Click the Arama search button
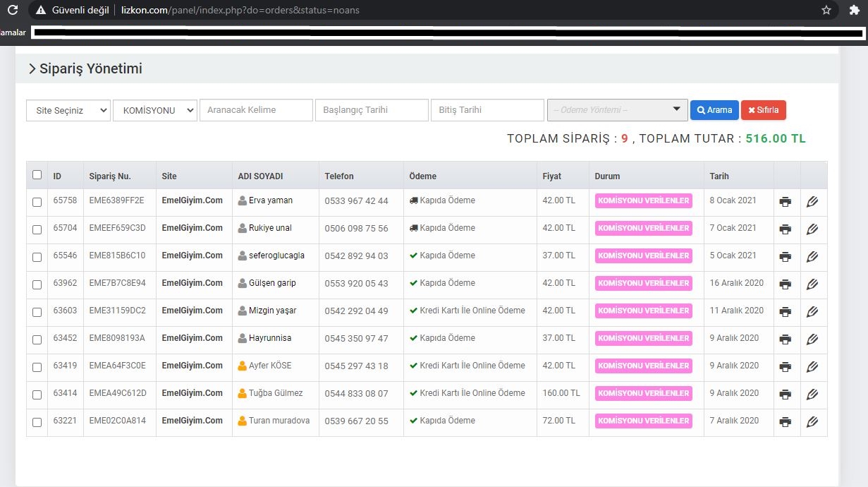 [714, 110]
